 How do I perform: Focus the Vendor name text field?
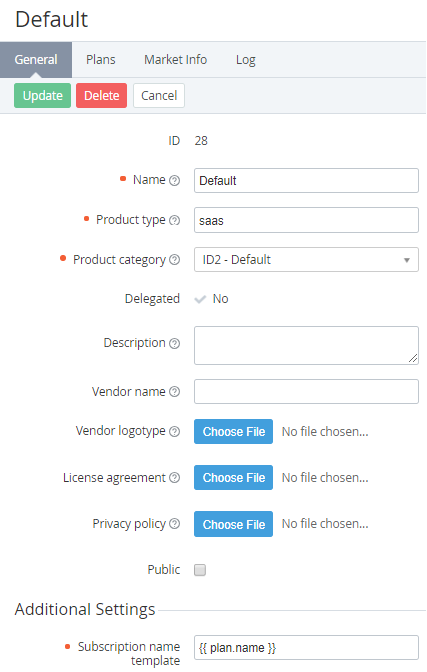pos(306,391)
